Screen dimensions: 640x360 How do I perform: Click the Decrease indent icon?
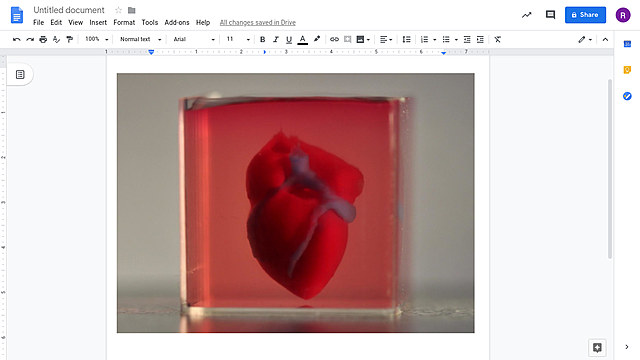tap(467, 39)
